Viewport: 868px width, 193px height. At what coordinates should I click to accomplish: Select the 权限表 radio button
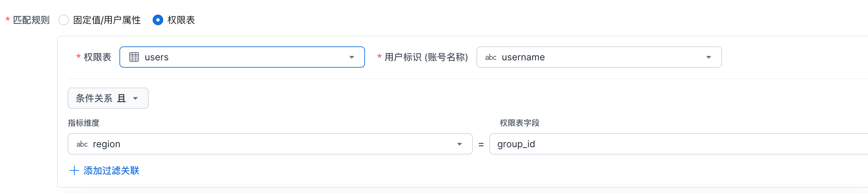pos(158,20)
